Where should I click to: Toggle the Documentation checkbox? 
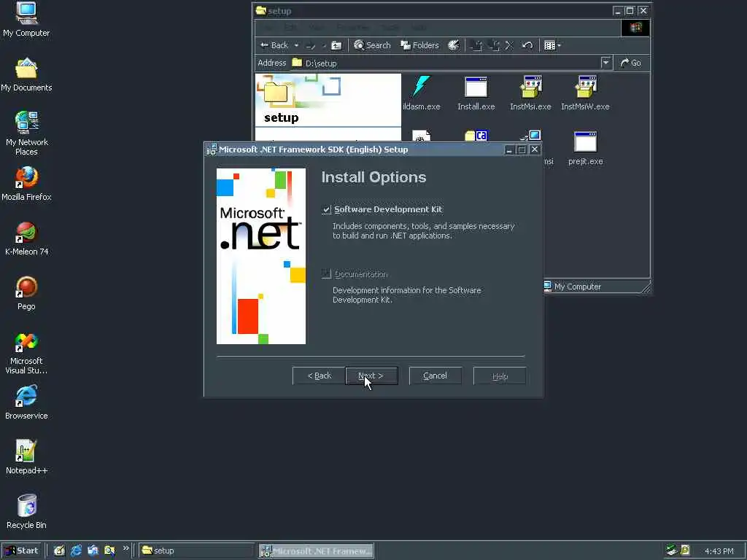click(326, 274)
